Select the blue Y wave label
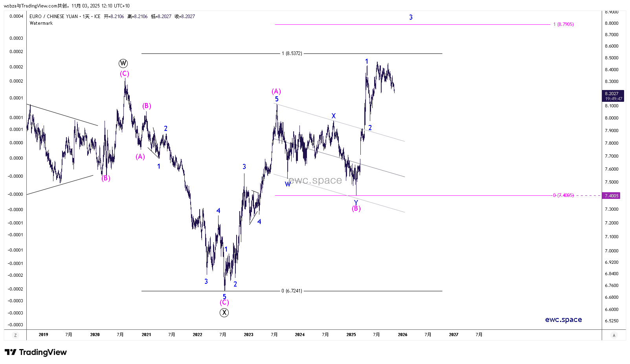 356,202
